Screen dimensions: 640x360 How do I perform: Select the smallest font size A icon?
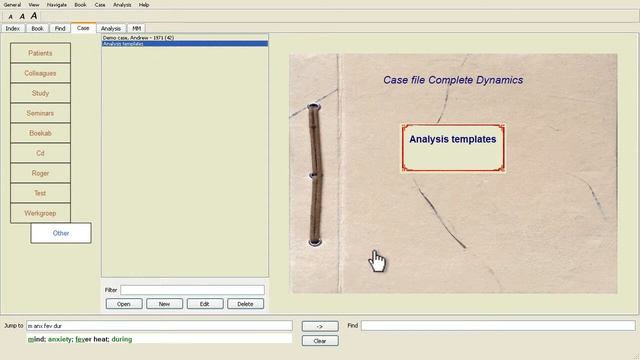tap(11, 17)
